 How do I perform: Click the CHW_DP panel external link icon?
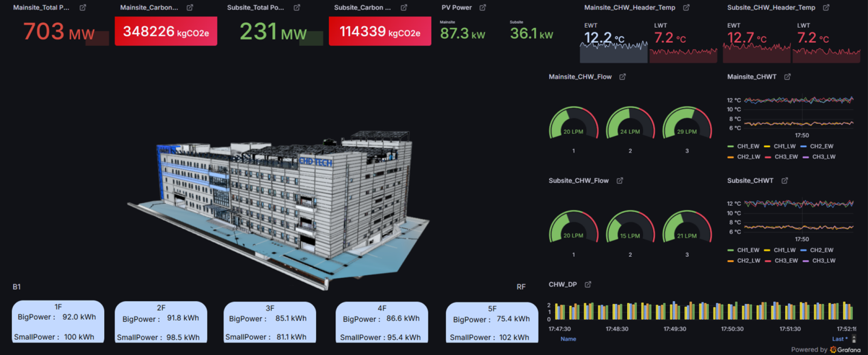588,284
